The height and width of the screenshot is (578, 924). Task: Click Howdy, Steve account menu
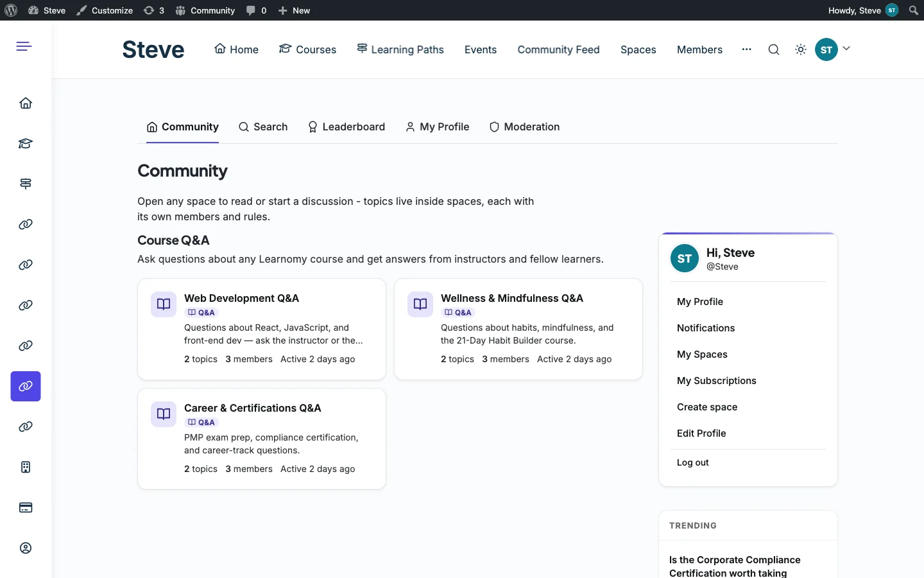click(863, 10)
